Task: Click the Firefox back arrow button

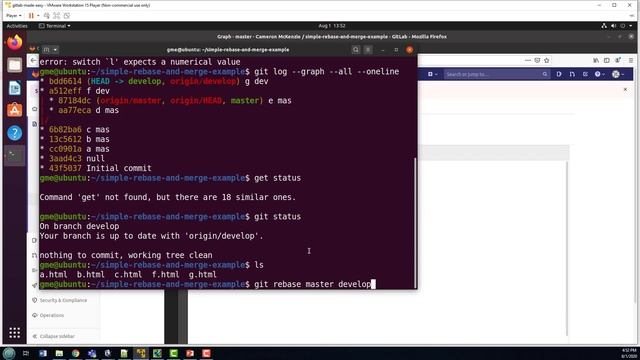Action: [33, 60]
